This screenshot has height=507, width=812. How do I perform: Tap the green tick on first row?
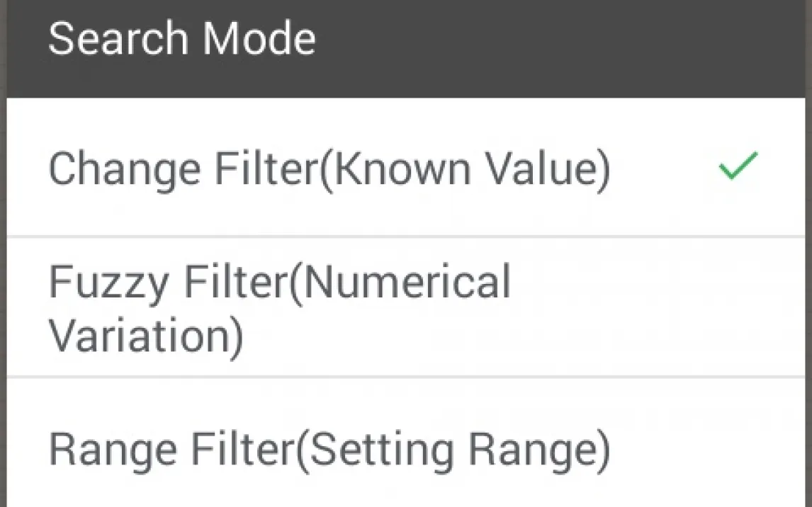pos(738,166)
